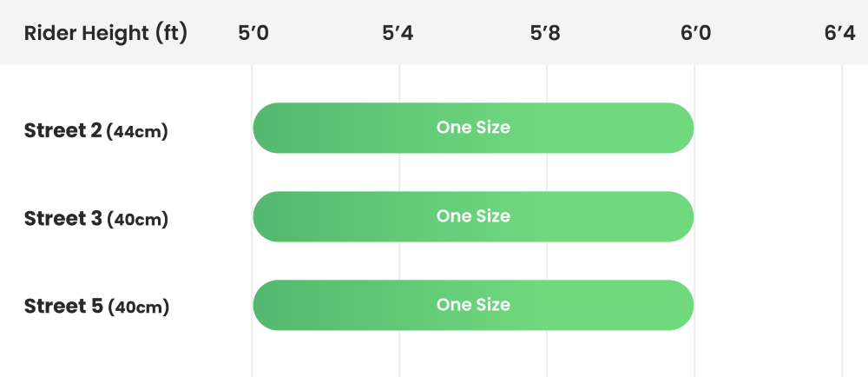868x377 pixels.
Task: Click the Street 3 model name
Action: pyautogui.click(x=62, y=218)
